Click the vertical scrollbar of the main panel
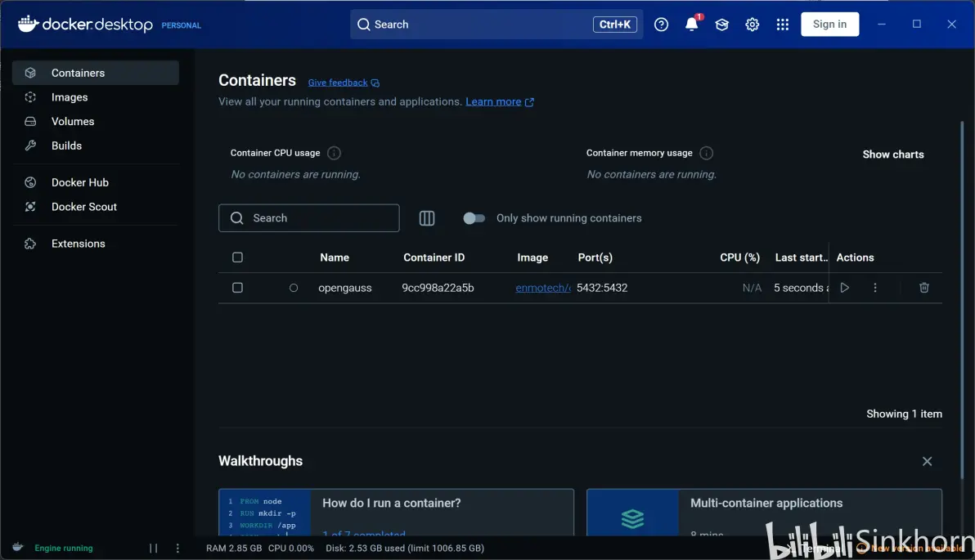975x560 pixels. [x=962, y=298]
